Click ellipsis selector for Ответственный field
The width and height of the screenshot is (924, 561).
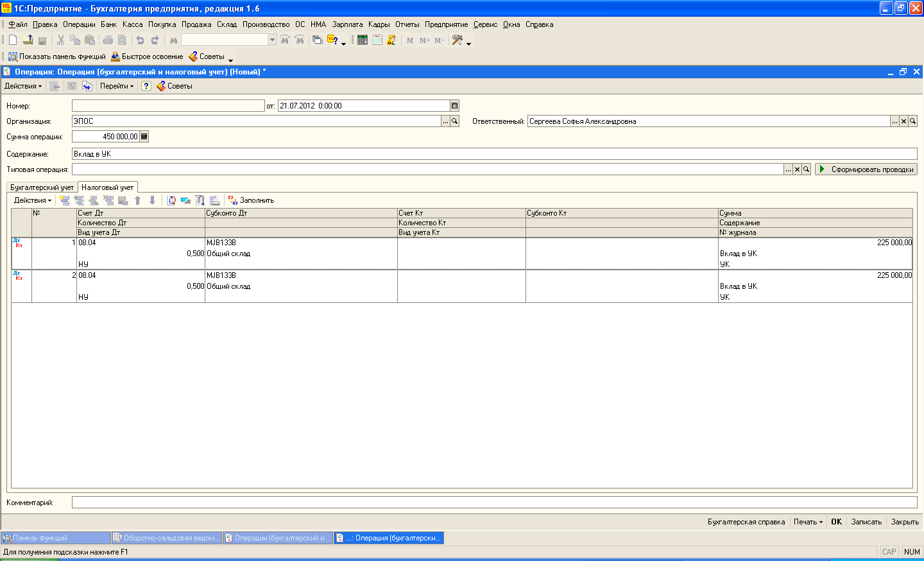pyautogui.click(x=894, y=121)
